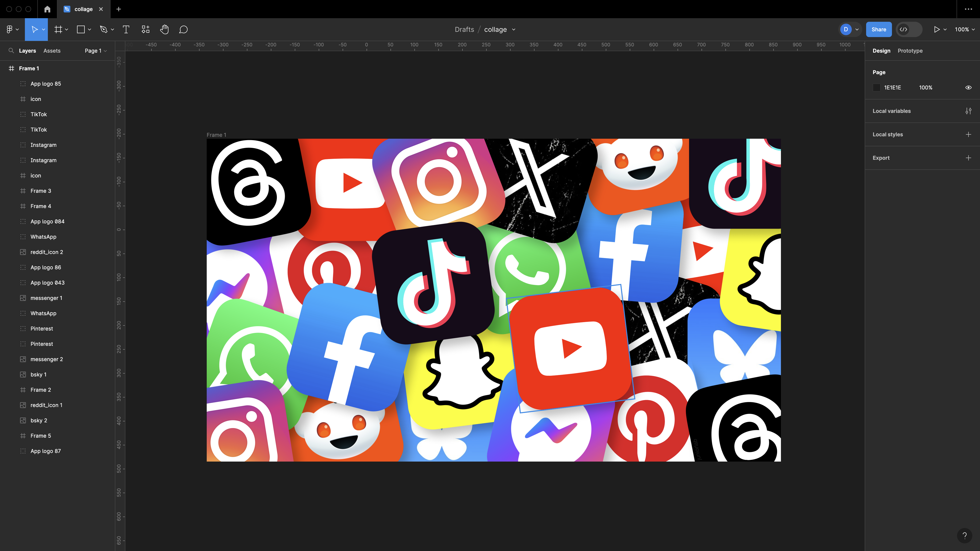
Task: Expand Move tool options dropdown
Action: pos(43,29)
